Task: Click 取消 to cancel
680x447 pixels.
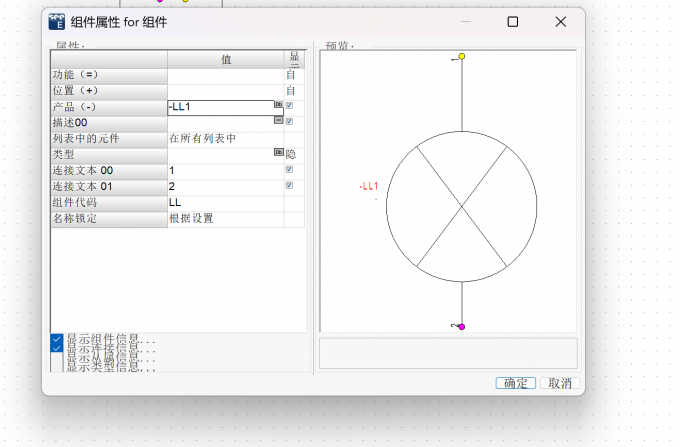Action: point(560,383)
